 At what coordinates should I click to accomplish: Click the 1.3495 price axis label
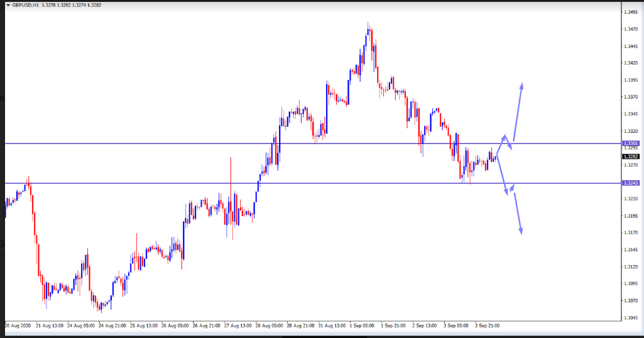pos(631,12)
